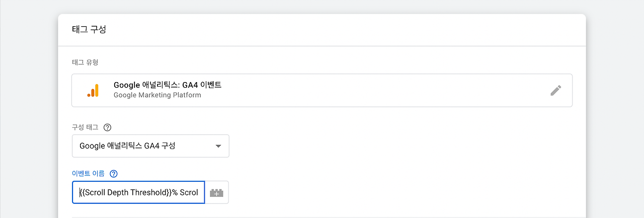The image size is (644, 218).
Task: Click the pencil edit icon for tag type
Action: coord(555,91)
